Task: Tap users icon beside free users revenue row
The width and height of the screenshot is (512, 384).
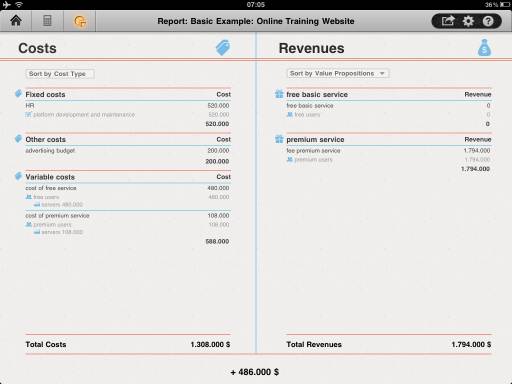Action: 290,115
